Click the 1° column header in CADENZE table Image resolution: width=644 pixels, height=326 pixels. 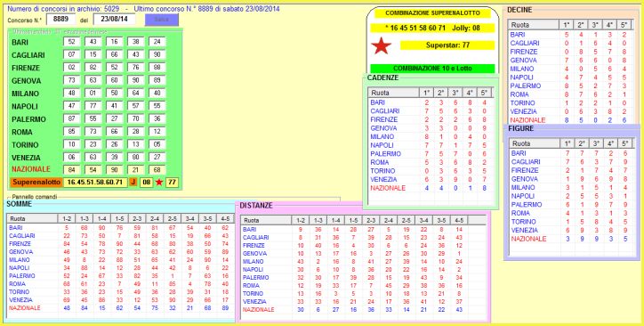pyautogui.click(x=427, y=93)
